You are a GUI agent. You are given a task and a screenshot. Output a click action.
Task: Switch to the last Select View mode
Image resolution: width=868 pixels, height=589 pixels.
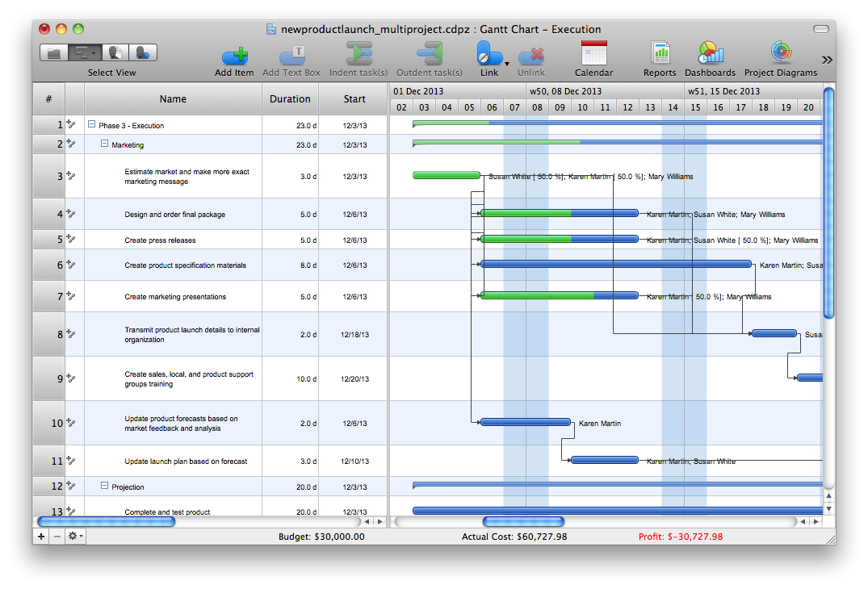(x=143, y=53)
